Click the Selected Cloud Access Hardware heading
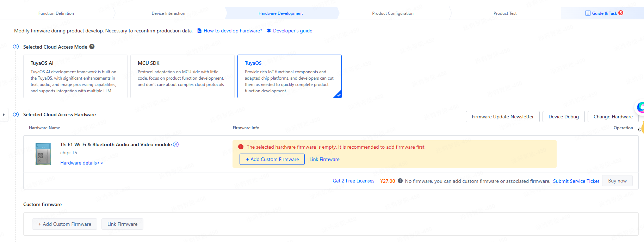Viewport: 644px width, 242px height. coord(60,114)
